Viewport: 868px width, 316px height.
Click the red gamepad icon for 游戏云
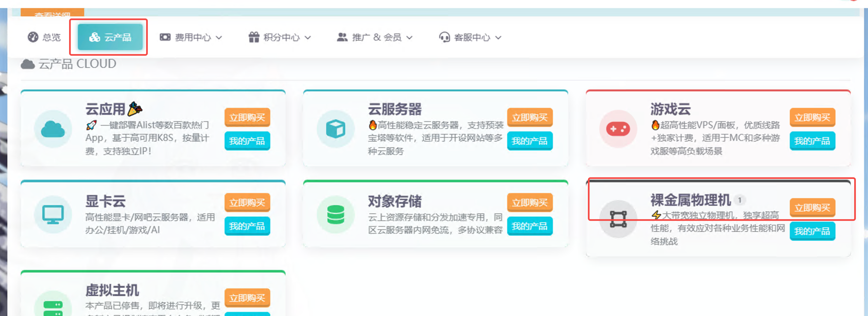[x=618, y=129]
